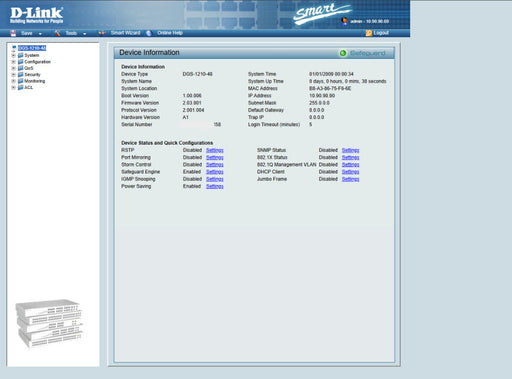Open Power Saving Settings link
Screen dimensions: 512x379
[x=215, y=186]
